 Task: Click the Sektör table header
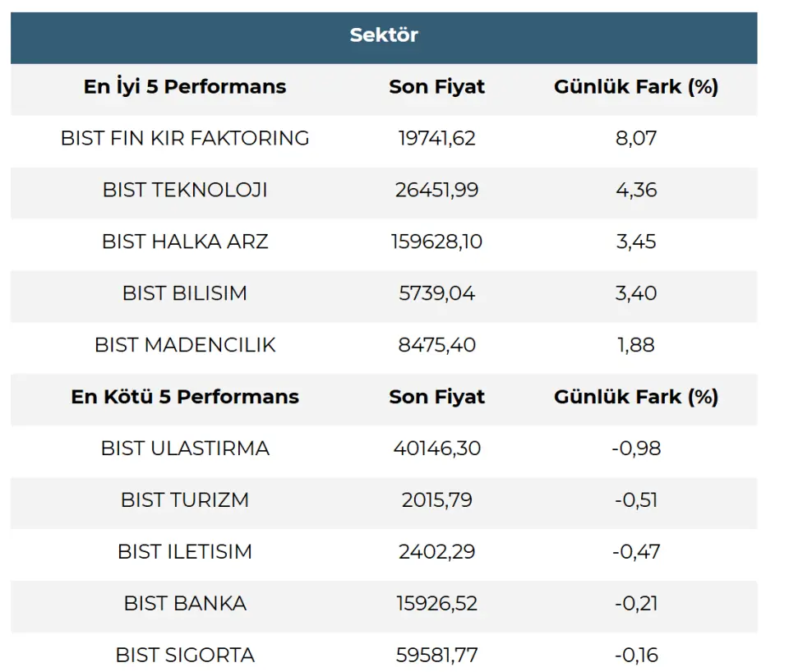(384, 35)
